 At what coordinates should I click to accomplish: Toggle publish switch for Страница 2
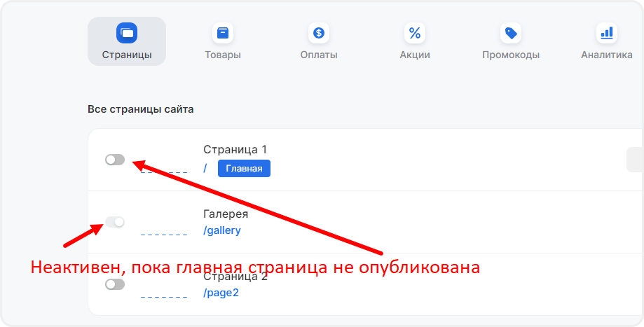[115, 284]
